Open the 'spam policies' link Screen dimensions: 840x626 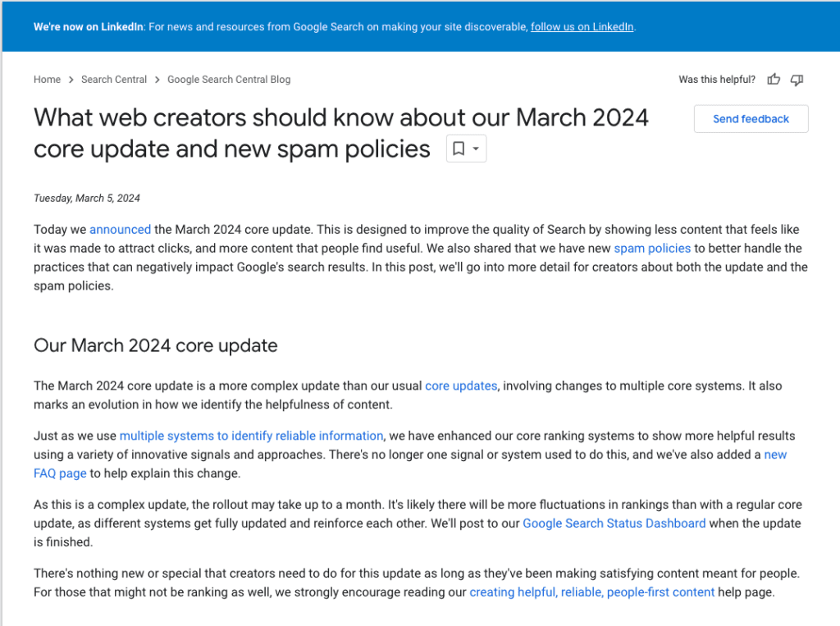(x=652, y=248)
